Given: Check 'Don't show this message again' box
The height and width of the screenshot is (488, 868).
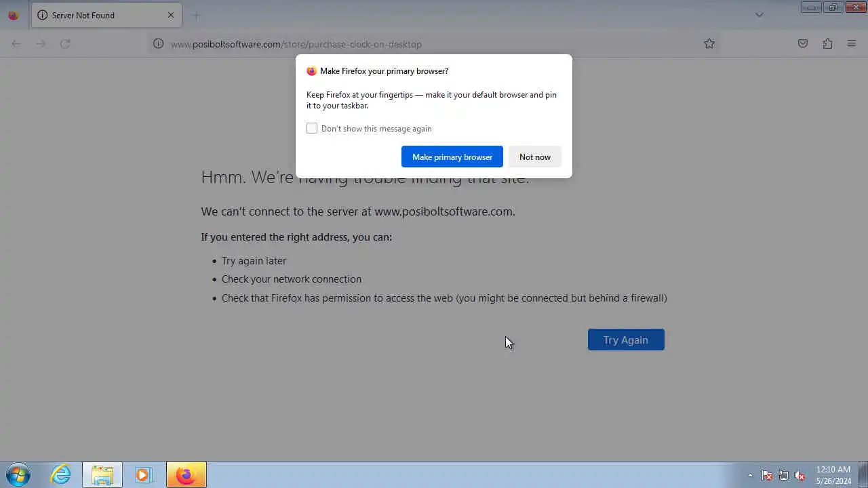Looking at the screenshot, I should coord(312,128).
